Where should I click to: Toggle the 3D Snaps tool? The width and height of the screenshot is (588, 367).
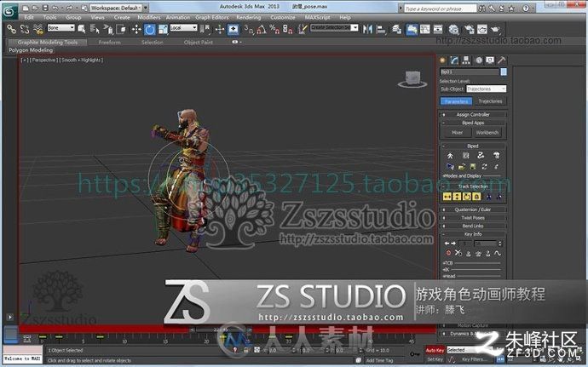[249, 29]
